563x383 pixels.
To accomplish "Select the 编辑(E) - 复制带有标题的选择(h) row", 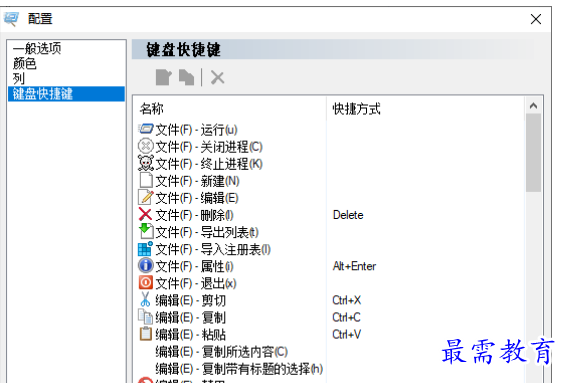I will 239,369.
